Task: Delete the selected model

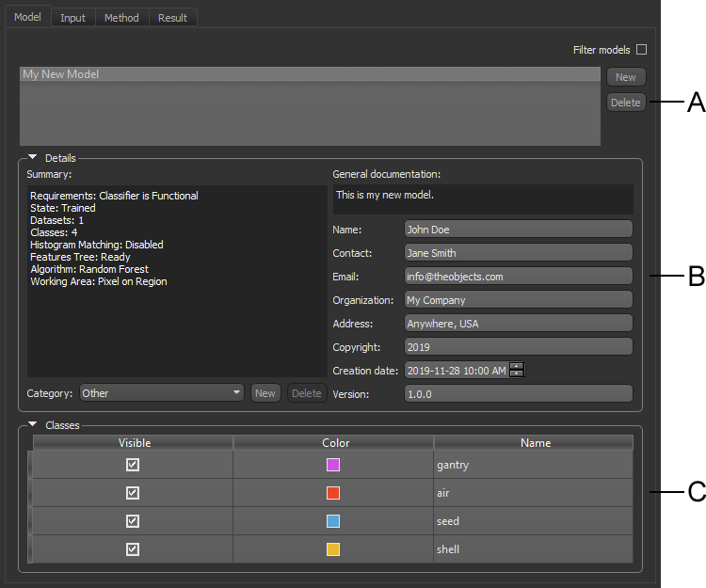Action: point(625,103)
